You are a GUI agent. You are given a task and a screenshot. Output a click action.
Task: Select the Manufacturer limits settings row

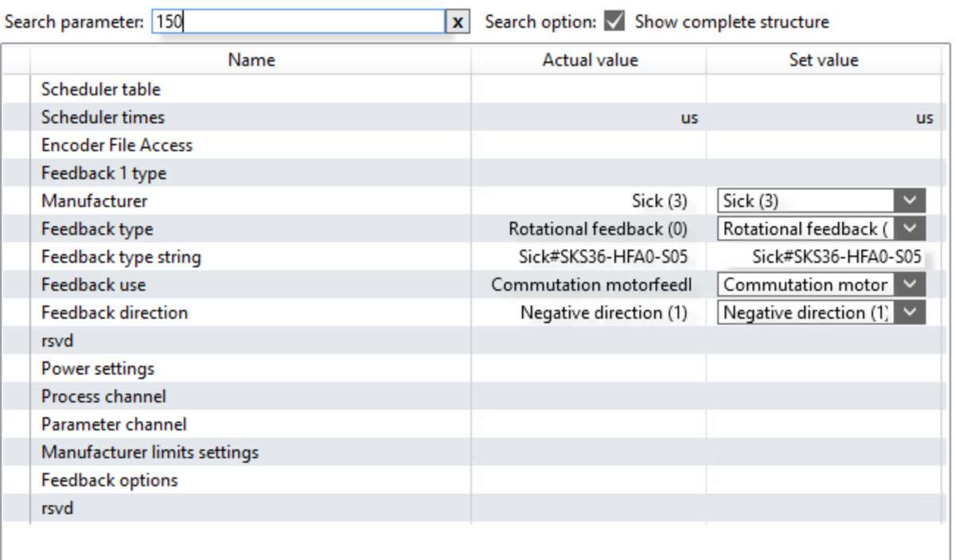point(150,453)
